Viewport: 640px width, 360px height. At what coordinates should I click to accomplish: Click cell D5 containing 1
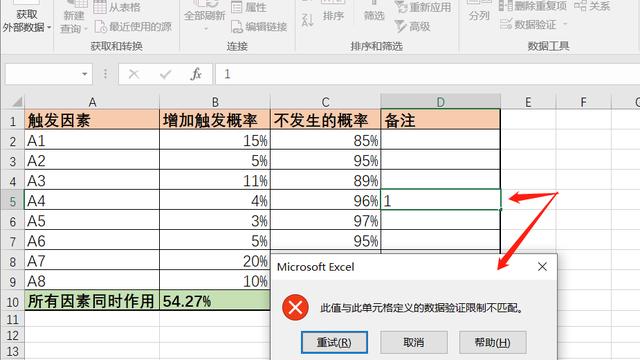coord(440,200)
